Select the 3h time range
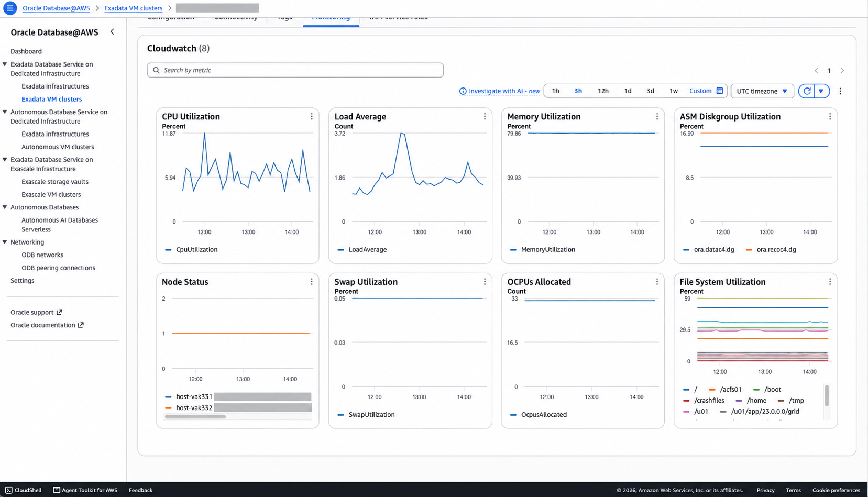This screenshot has width=868, height=497. 578,91
